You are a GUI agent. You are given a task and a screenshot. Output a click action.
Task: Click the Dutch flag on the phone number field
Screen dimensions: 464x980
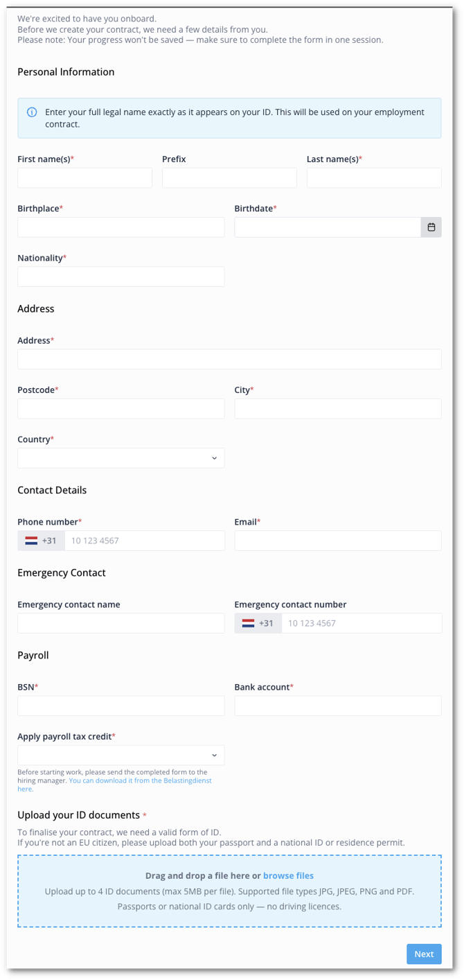pos(32,540)
